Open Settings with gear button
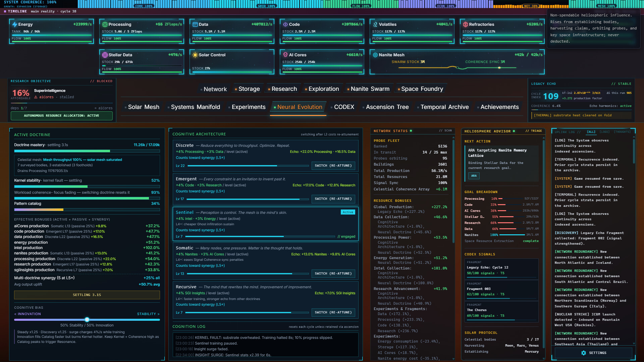This screenshot has height=362, width=644. pos(593,353)
